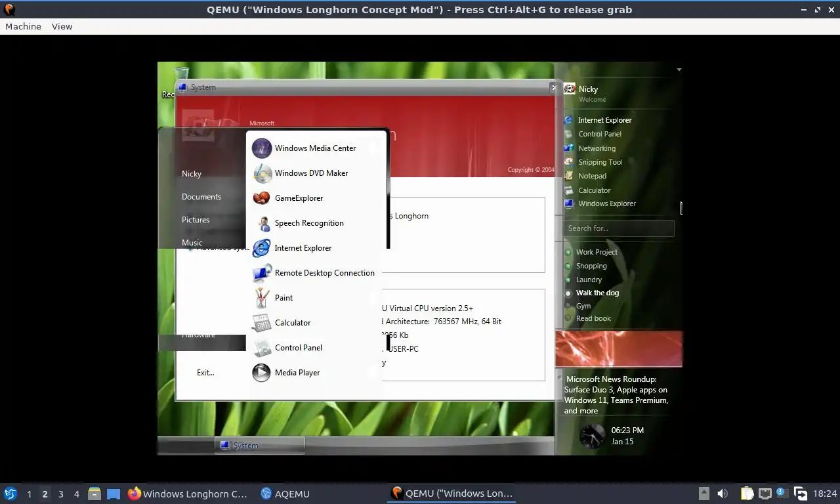This screenshot has height=504, width=840.
Task: Click Hardware item in System window
Action: point(198,335)
